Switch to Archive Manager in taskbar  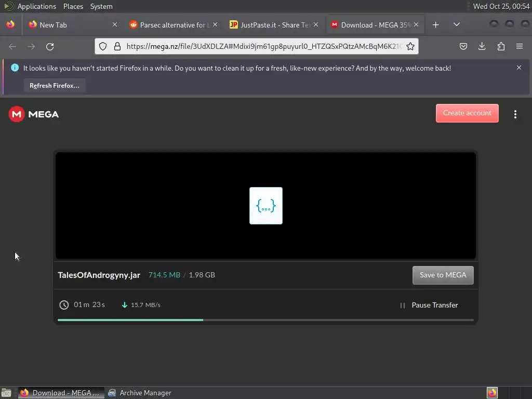click(x=140, y=393)
